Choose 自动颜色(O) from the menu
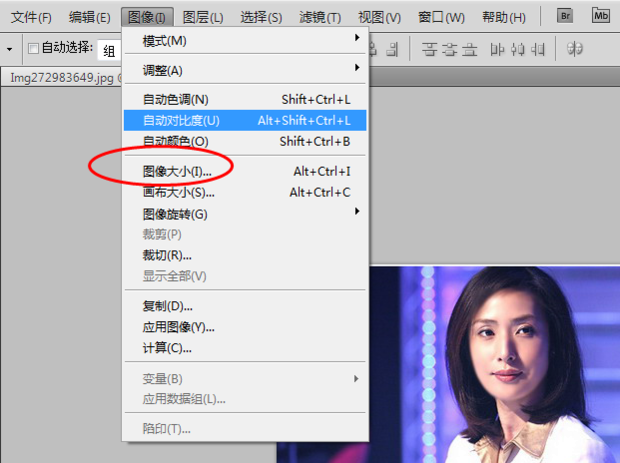This screenshot has width=620, height=463. click(245, 141)
